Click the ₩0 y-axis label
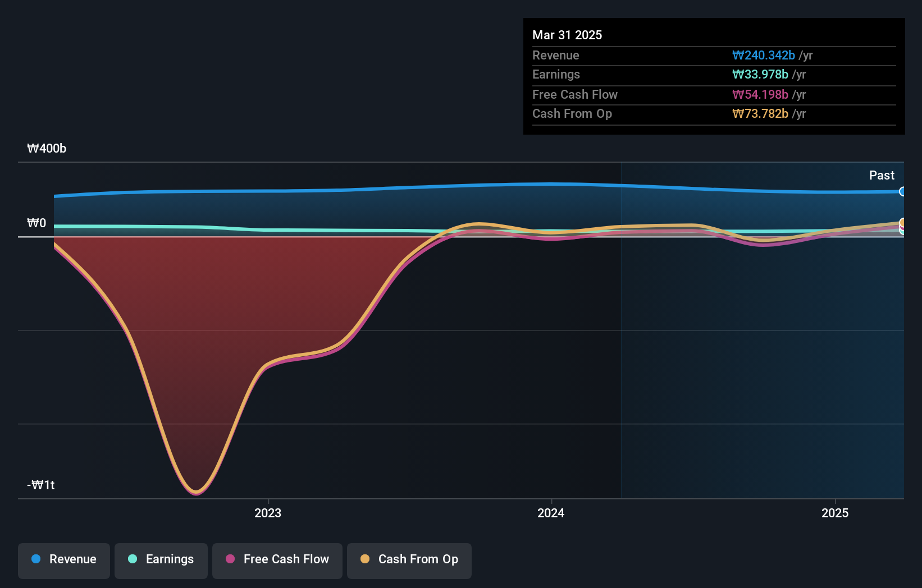The height and width of the screenshot is (588, 922). [36, 223]
